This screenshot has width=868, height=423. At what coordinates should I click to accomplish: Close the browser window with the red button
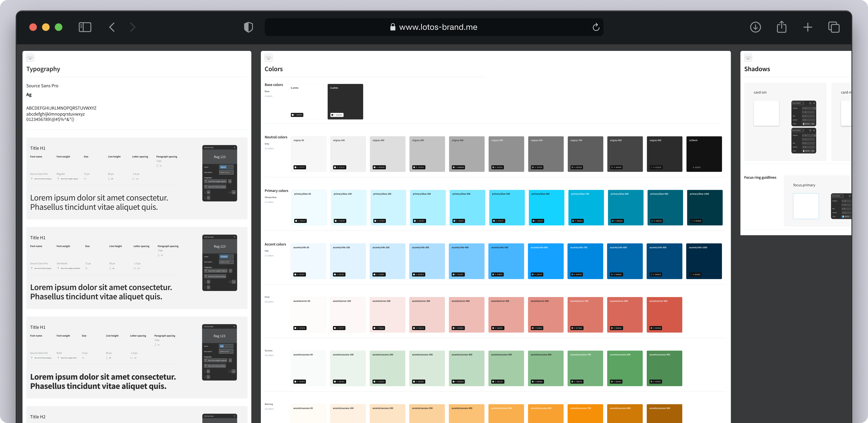[x=33, y=27]
